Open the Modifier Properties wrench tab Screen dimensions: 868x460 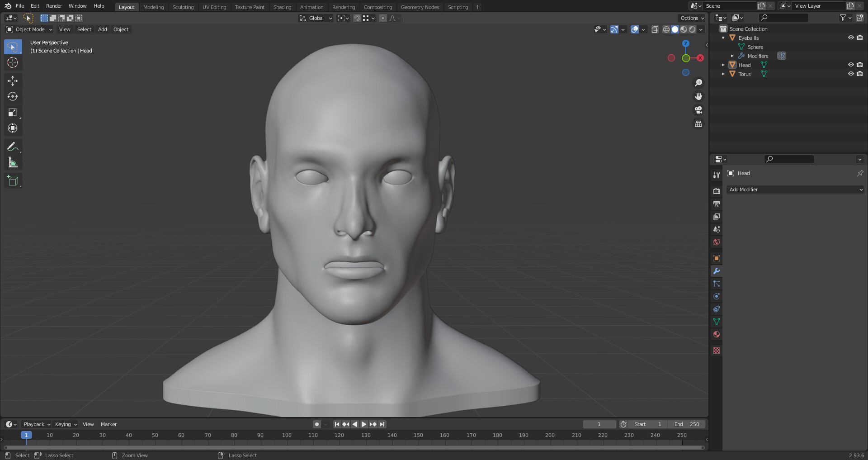coord(716,270)
